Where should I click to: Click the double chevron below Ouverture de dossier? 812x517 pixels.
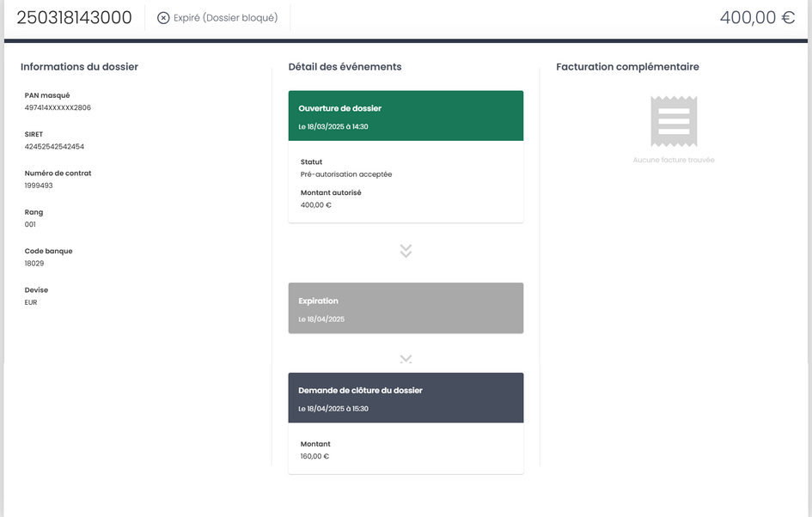[406, 251]
